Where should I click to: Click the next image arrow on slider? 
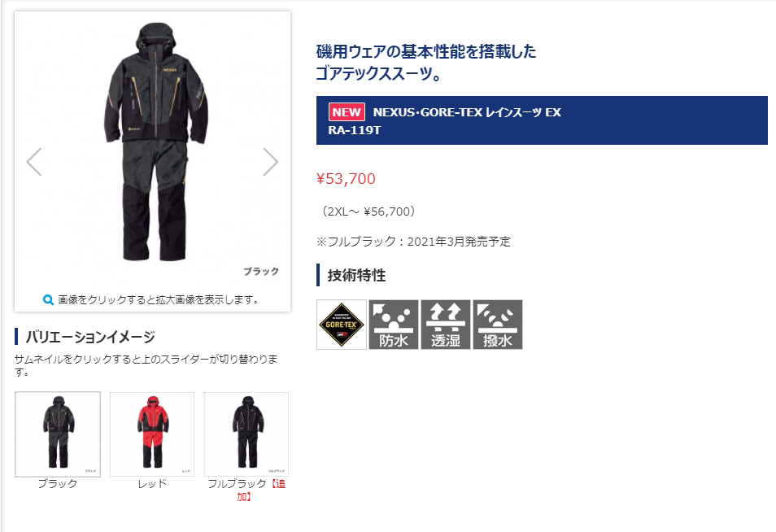[x=270, y=162]
